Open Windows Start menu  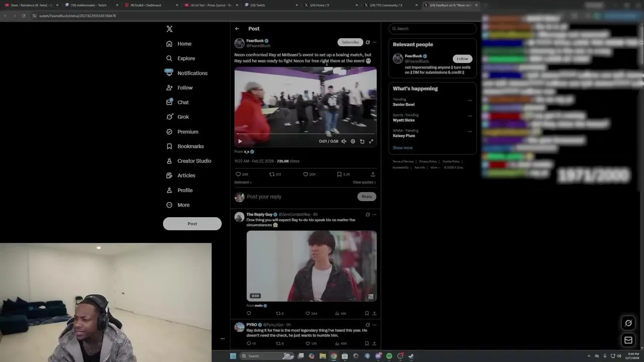point(233,356)
